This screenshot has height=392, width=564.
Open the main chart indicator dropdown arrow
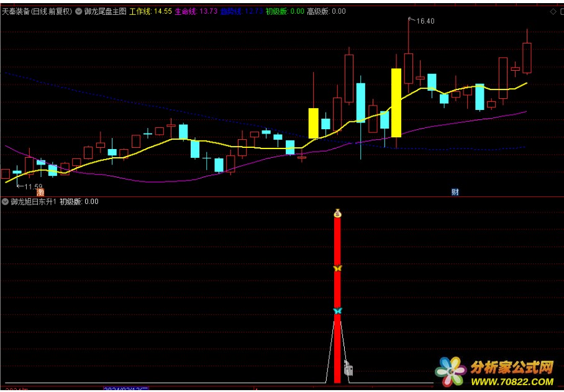click(79, 12)
